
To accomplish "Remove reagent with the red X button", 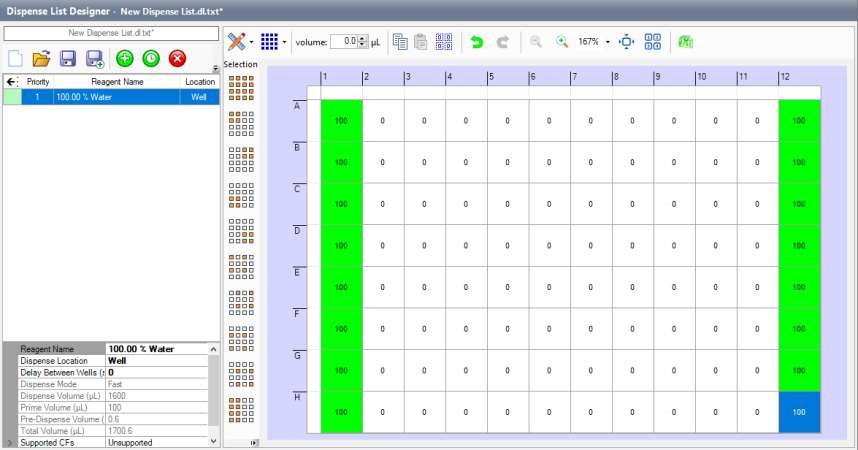I will (x=178, y=59).
